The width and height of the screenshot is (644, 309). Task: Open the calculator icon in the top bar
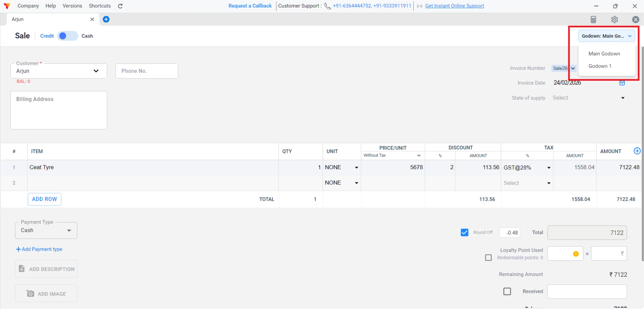(x=593, y=19)
